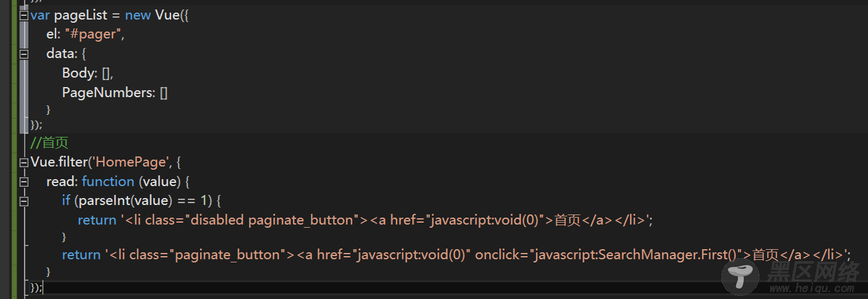
Task: Click the PageNumbers property name
Action: tap(108, 93)
